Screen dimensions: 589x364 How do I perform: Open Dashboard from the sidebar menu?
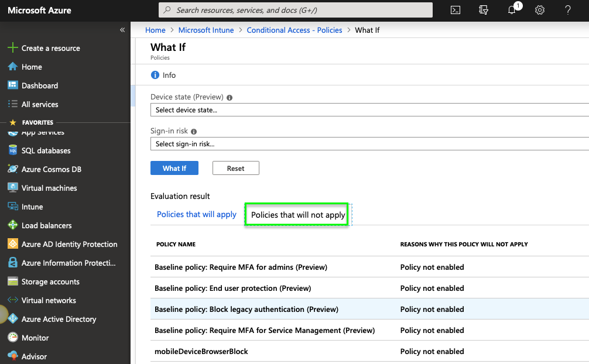click(40, 85)
